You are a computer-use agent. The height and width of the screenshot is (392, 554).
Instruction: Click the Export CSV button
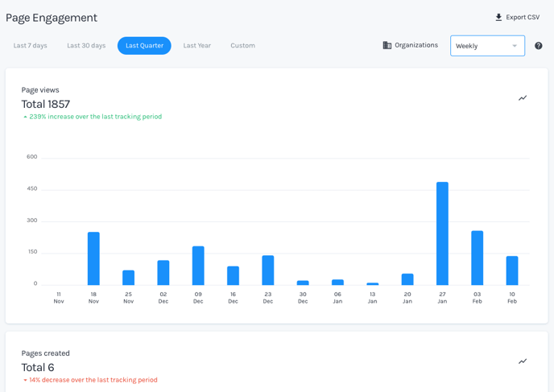point(517,17)
